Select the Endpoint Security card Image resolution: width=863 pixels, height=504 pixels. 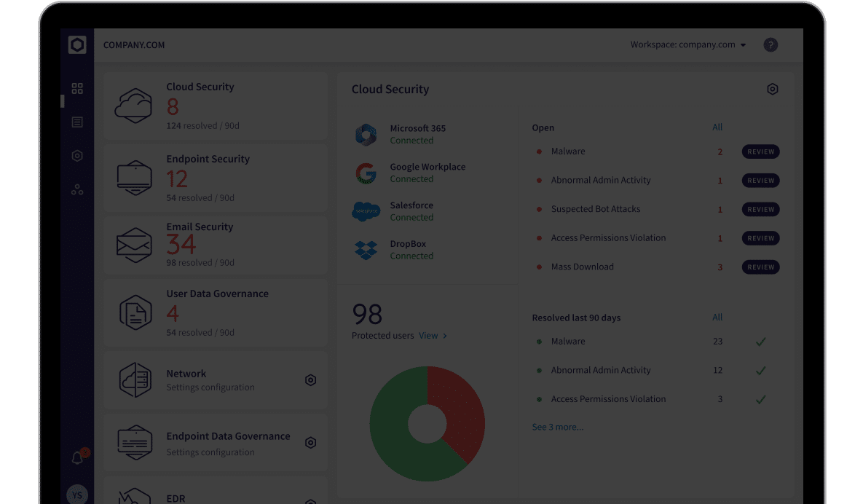(x=215, y=178)
